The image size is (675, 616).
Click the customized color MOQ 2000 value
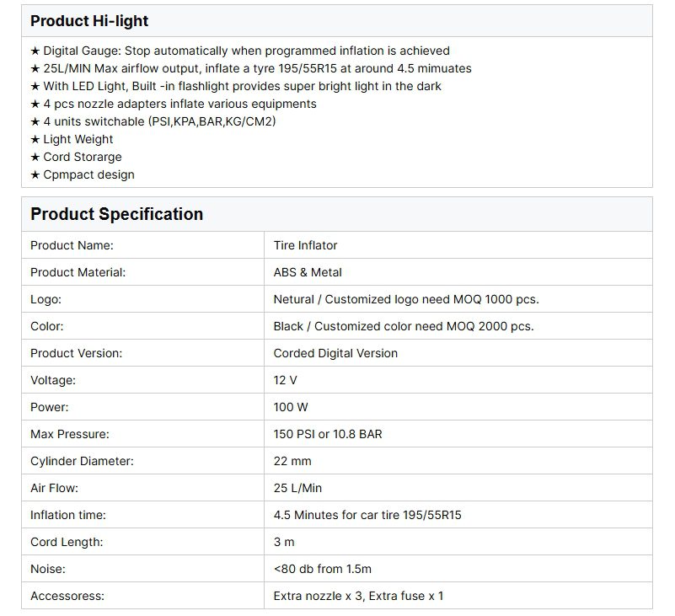tap(403, 326)
